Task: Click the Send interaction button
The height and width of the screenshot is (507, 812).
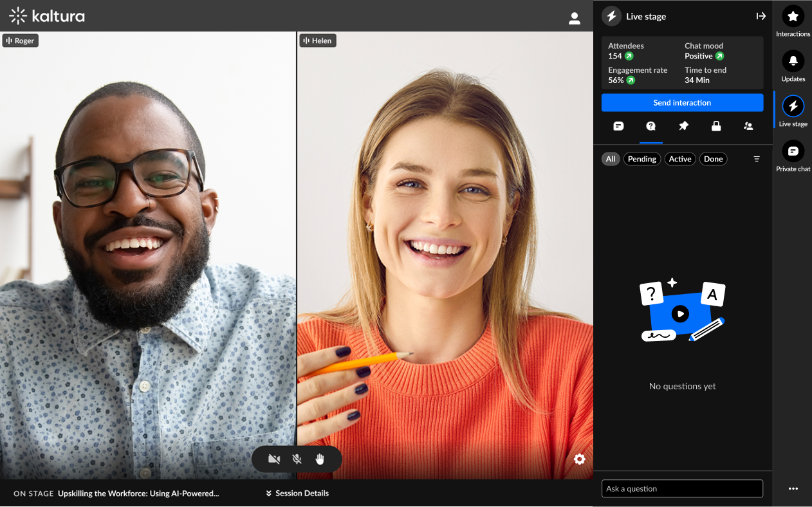Action: 682,103
